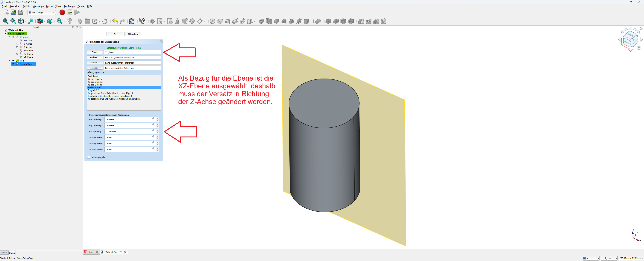The height and width of the screenshot is (261, 644).
Task: Select 'XY des Objektes' attachment mode
Action: [x=95, y=79]
